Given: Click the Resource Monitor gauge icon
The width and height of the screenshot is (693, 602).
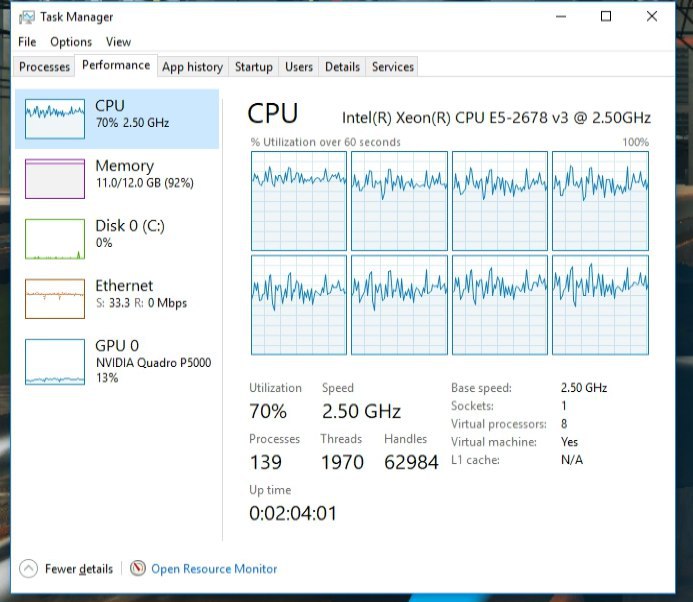Looking at the screenshot, I should tap(137, 568).
